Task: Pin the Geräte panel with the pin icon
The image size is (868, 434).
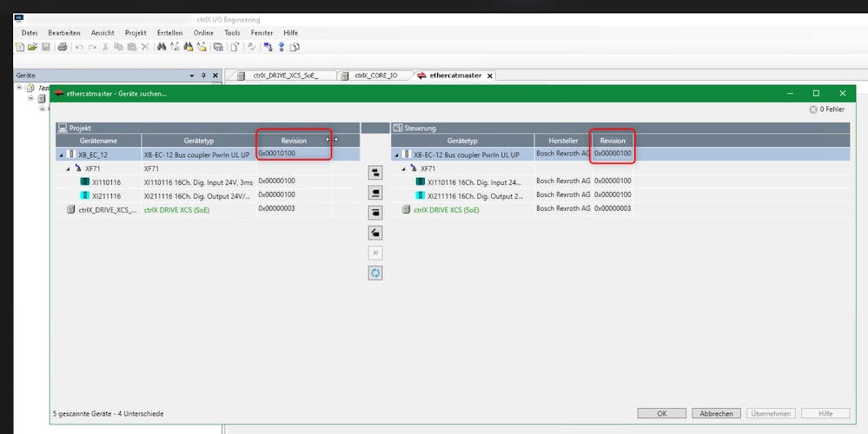Action: point(203,76)
